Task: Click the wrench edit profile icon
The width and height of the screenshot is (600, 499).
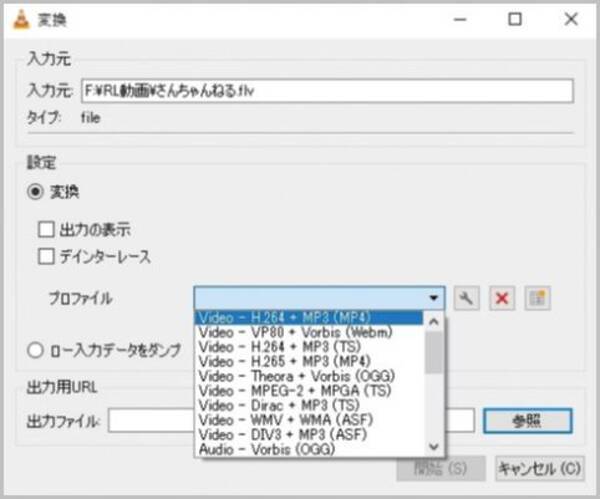Action: [x=465, y=298]
